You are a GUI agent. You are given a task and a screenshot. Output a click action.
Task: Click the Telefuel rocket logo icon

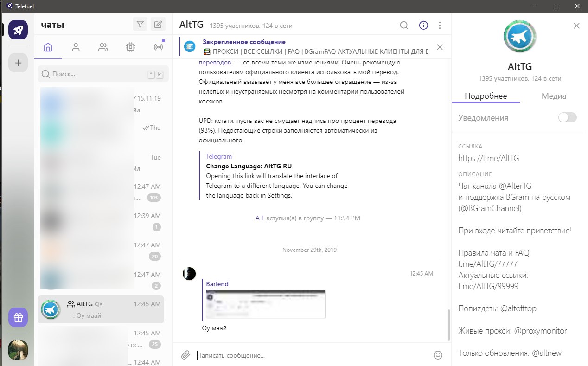(18, 30)
